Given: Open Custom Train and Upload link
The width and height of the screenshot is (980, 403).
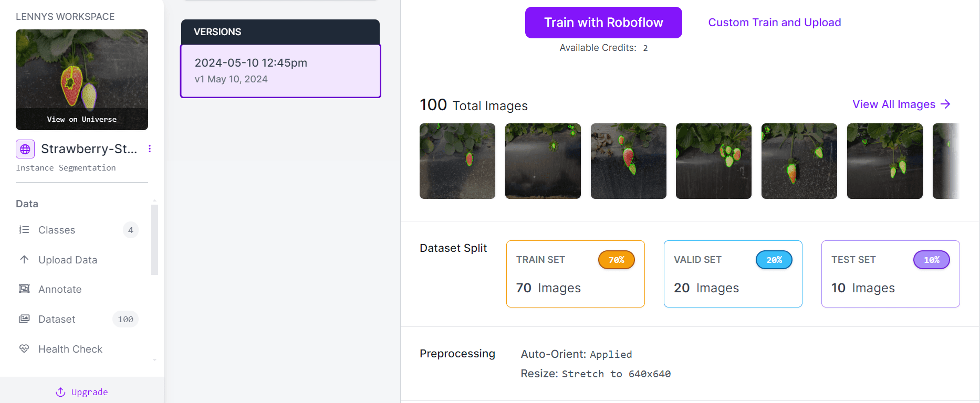Looking at the screenshot, I should coord(775,23).
